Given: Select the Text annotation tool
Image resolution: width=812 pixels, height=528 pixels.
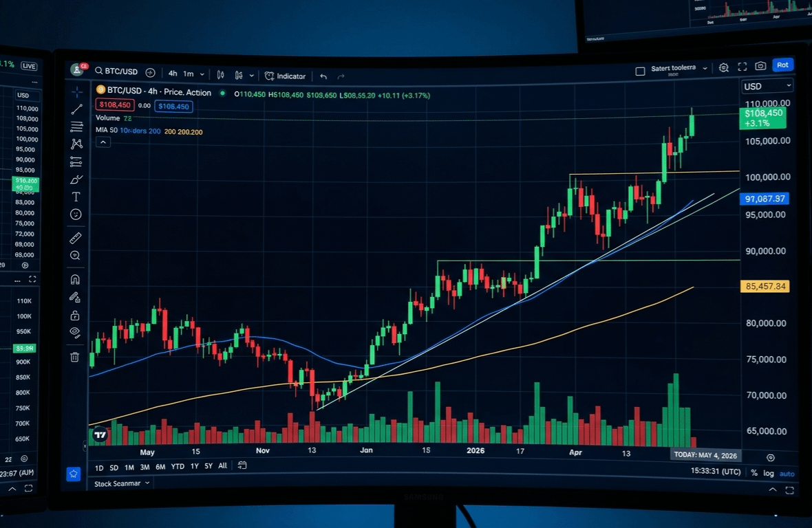Looking at the screenshot, I should coord(76,197).
